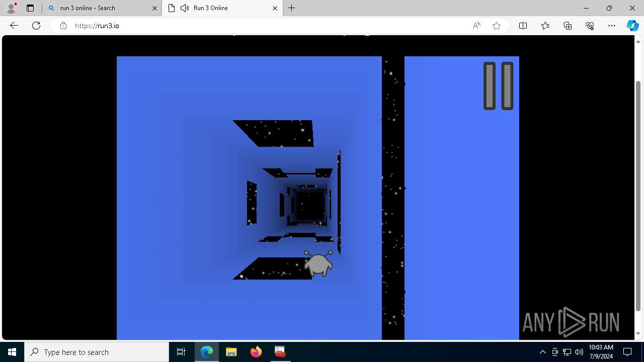This screenshot has width=644, height=362.
Task: Click the Microsoft Edge taskbar icon
Action: click(x=207, y=352)
